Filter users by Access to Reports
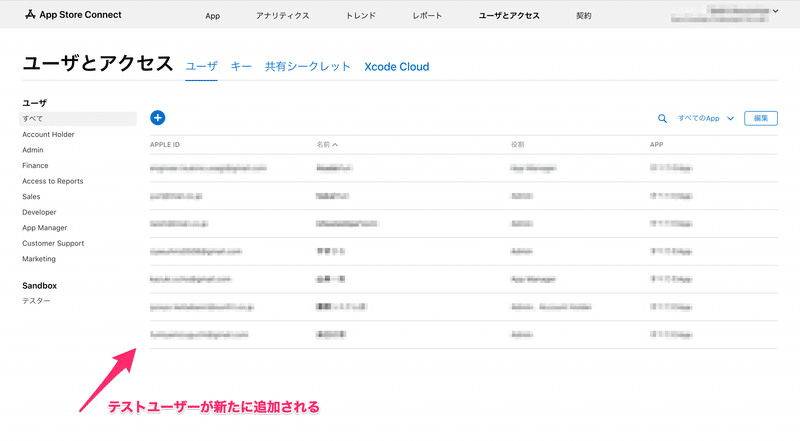 [x=53, y=181]
